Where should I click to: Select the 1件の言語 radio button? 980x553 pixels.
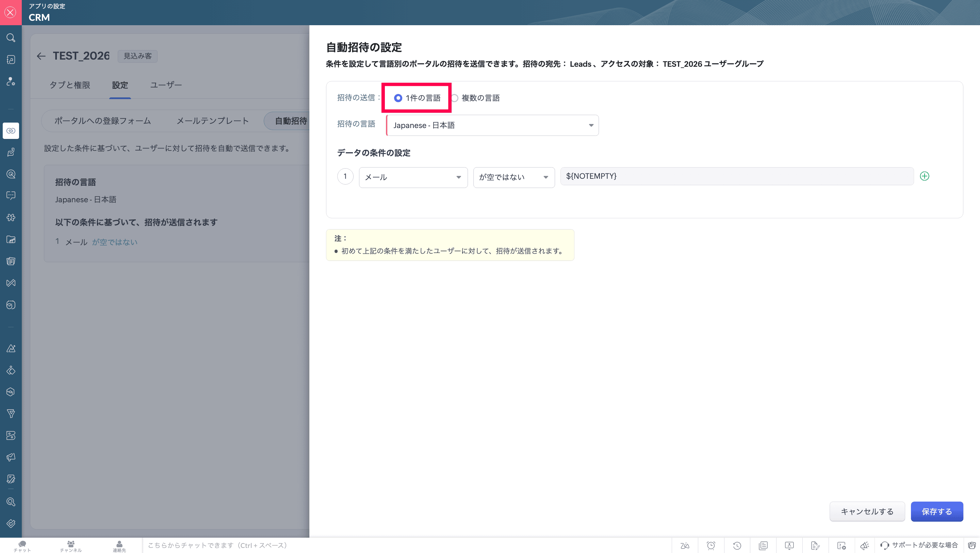point(398,98)
